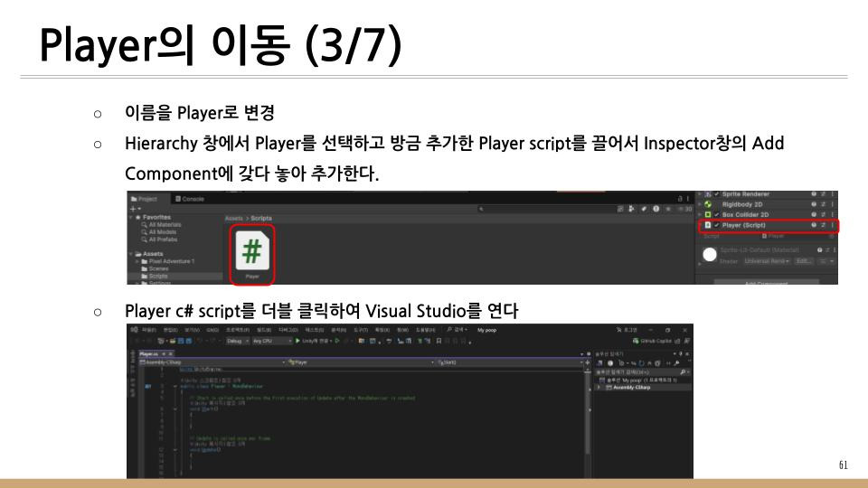This screenshot has height=488, width=868.
Task: Click the green Attach to Unity play button
Action: point(297,341)
